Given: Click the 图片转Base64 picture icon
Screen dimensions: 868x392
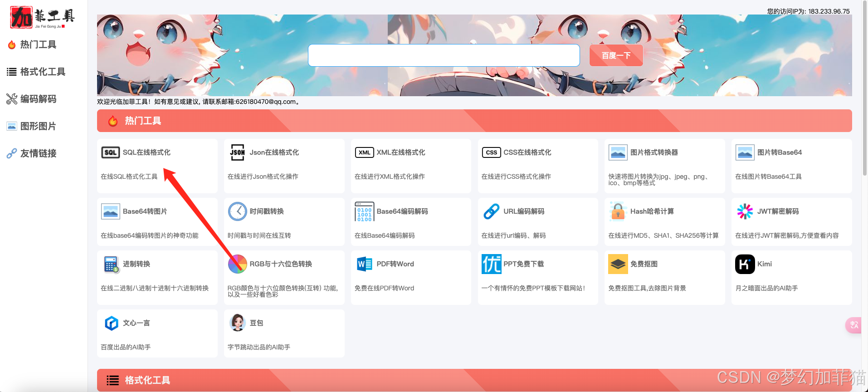Looking at the screenshot, I should coord(745,152).
